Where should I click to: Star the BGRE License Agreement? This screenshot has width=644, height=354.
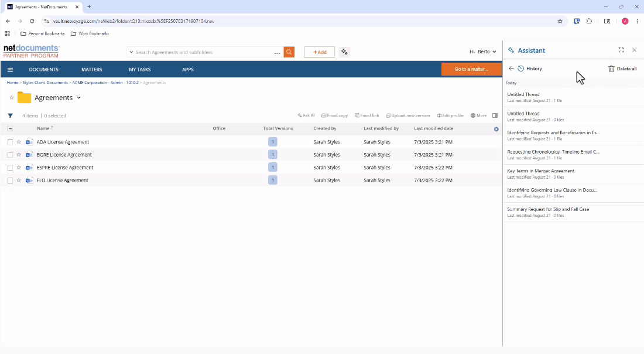[19, 155]
